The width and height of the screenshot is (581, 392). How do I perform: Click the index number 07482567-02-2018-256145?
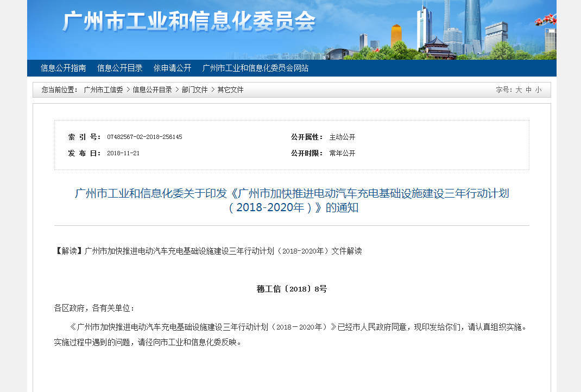click(144, 137)
